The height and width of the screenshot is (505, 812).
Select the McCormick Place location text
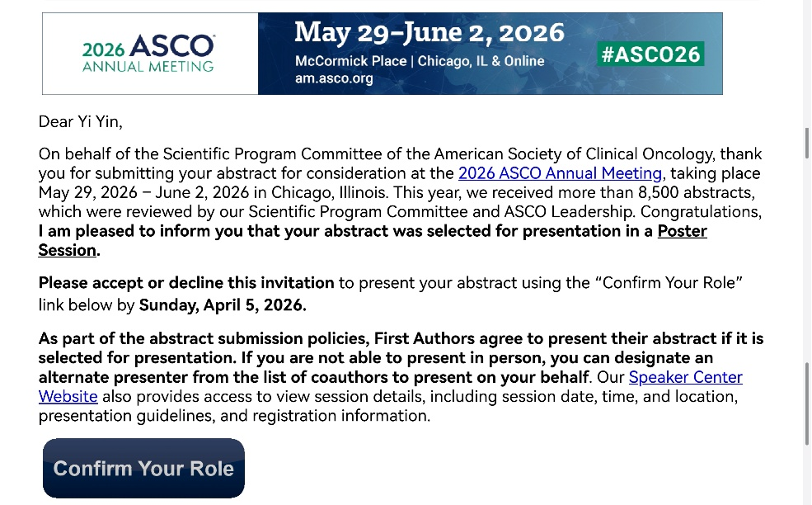pyautogui.click(x=350, y=61)
